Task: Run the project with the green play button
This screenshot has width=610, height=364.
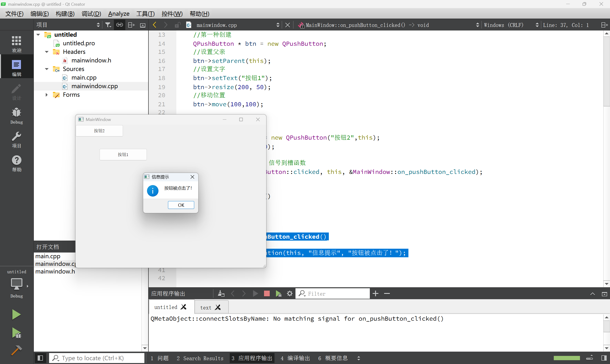Action: (x=16, y=314)
